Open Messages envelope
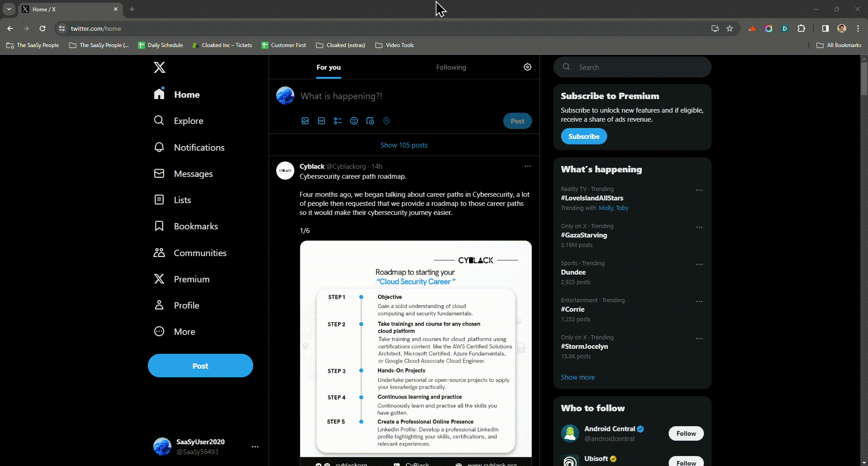Image resolution: width=868 pixels, height=466 pixels. pos(183,174)
